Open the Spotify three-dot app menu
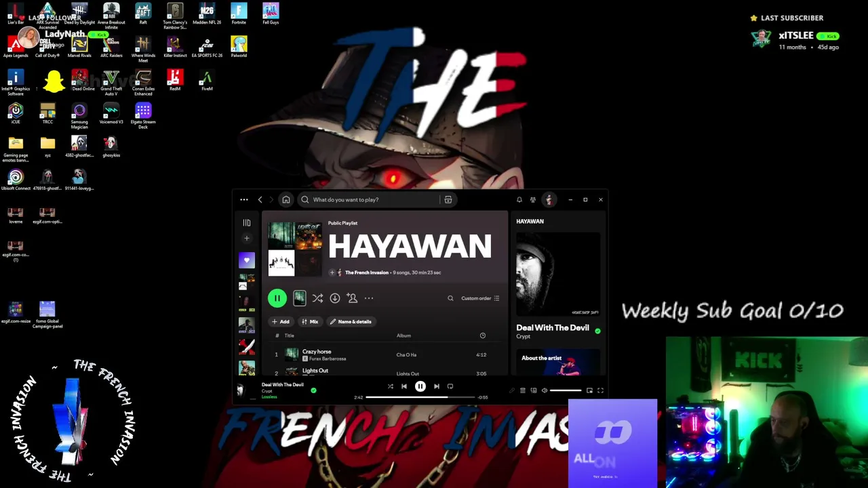Image resolution: width=868 pixels, height=488 pixels. click(244, 200)
